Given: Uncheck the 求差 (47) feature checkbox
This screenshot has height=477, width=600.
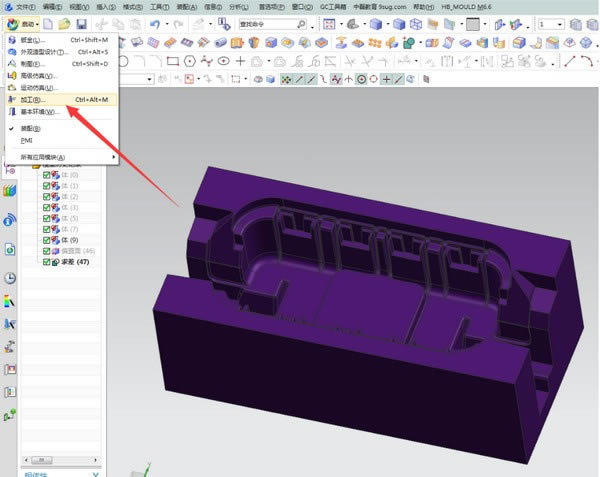Looking at the screenshot, I should 47,261.
